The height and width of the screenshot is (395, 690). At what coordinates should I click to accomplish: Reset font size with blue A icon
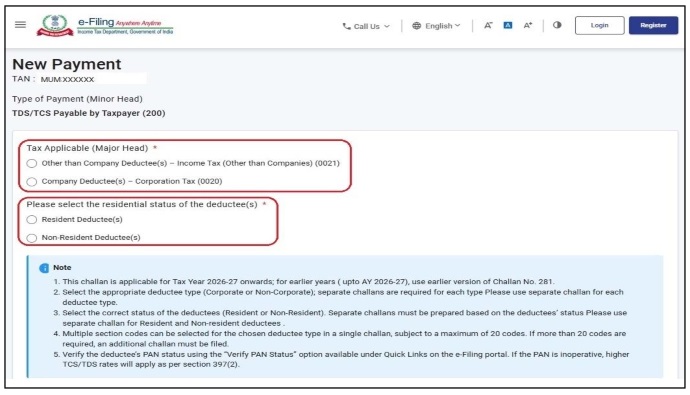[507, 26]
